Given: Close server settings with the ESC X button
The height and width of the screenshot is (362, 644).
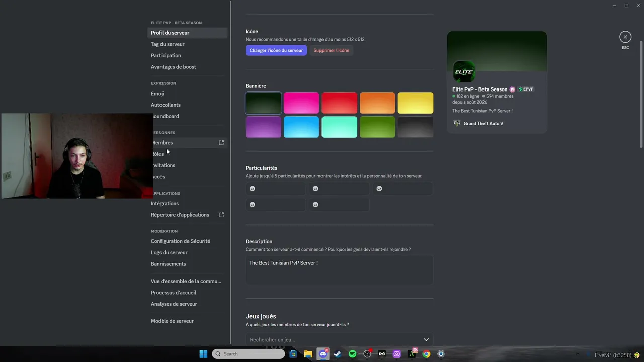Looking at the screenshot, I should tap(625, 37).
